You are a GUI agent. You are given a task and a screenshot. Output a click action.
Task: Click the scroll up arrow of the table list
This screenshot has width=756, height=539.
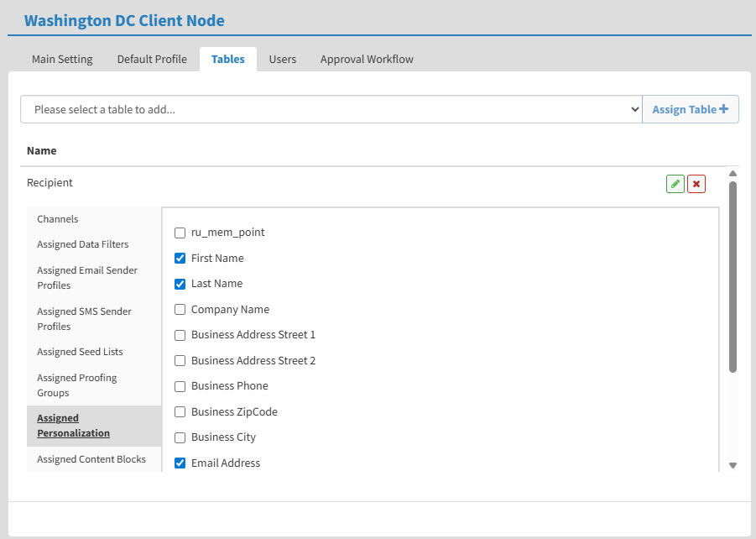point(733,173)
